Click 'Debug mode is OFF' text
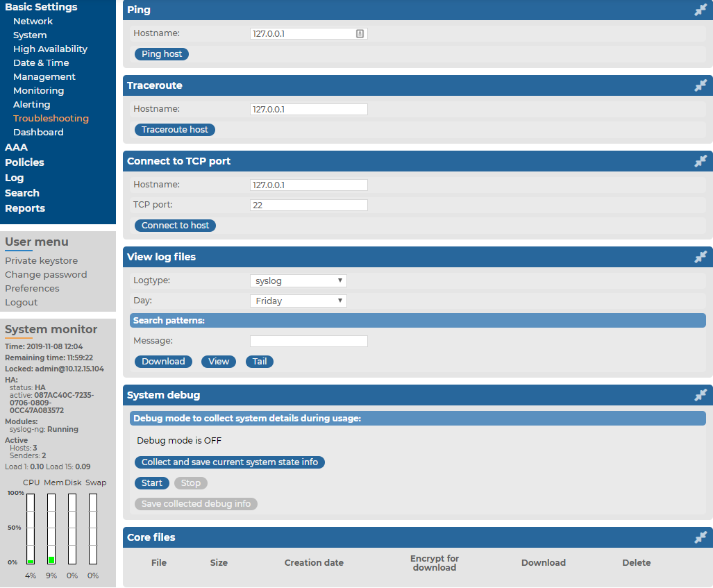This screenshot has height=588, width=713. coord(179,441)
